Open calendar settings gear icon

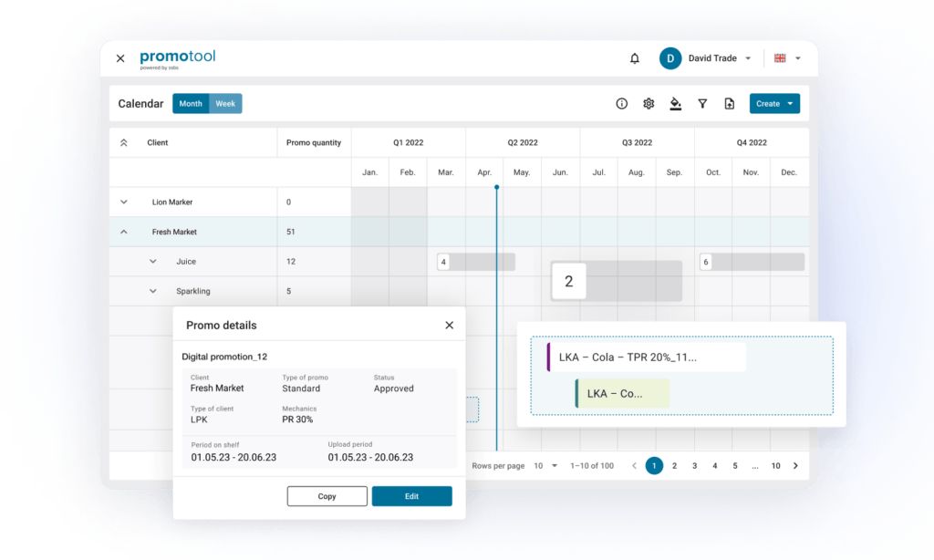[x=649, y=104]
